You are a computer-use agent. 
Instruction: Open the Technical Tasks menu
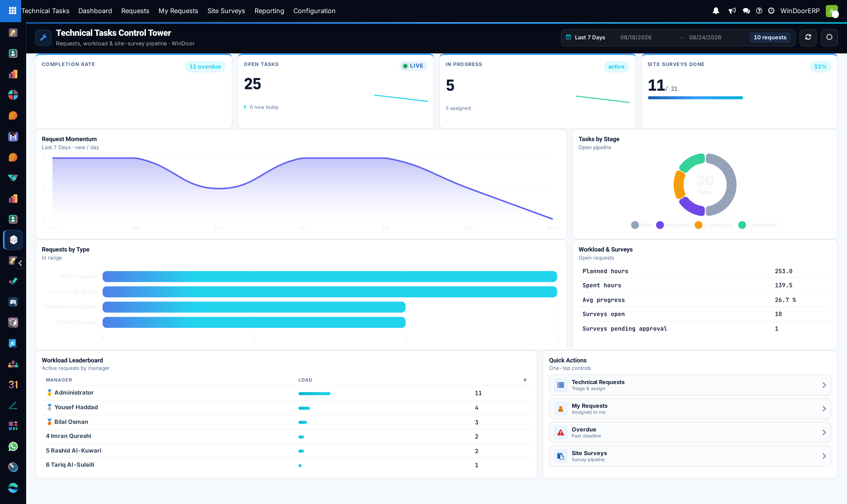pos(45,11)
